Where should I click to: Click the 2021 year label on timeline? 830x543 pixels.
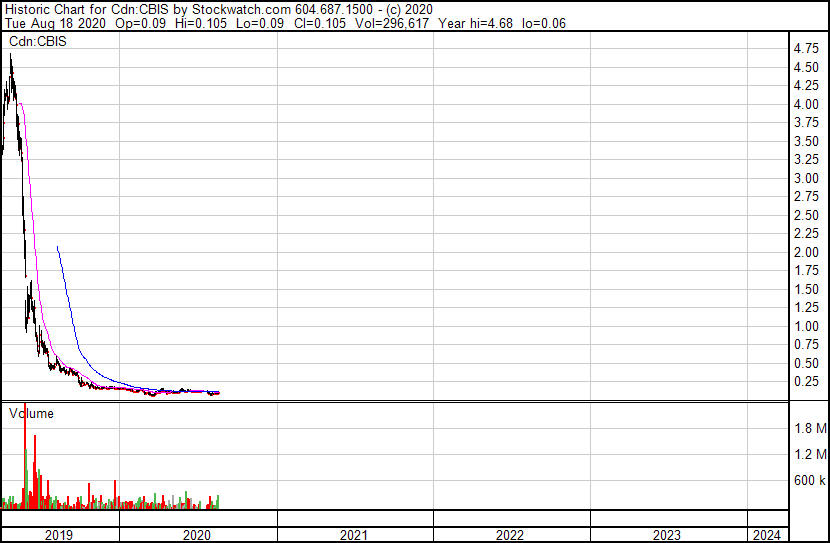(354, 535)
